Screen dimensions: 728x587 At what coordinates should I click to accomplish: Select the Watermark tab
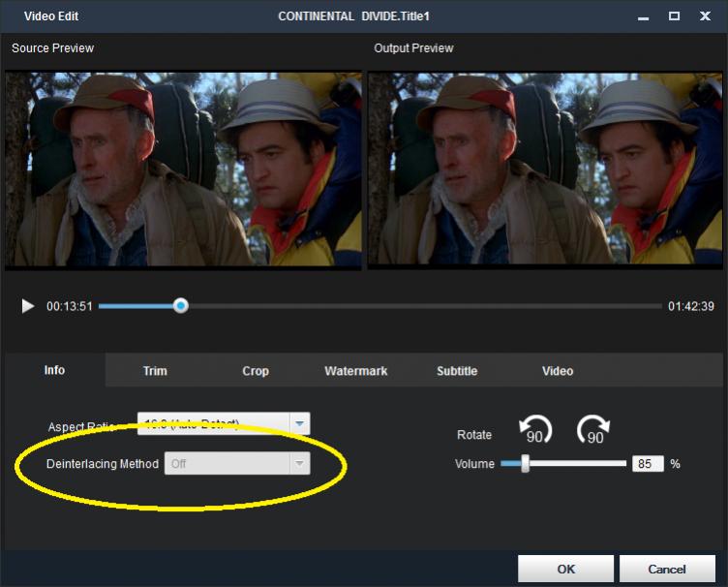click(355, 371)
